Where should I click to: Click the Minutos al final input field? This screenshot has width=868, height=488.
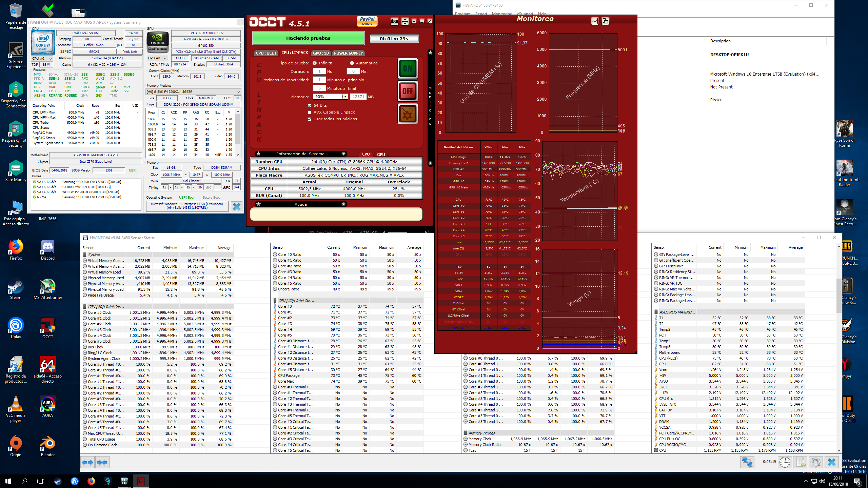click(x=319, y=88)
